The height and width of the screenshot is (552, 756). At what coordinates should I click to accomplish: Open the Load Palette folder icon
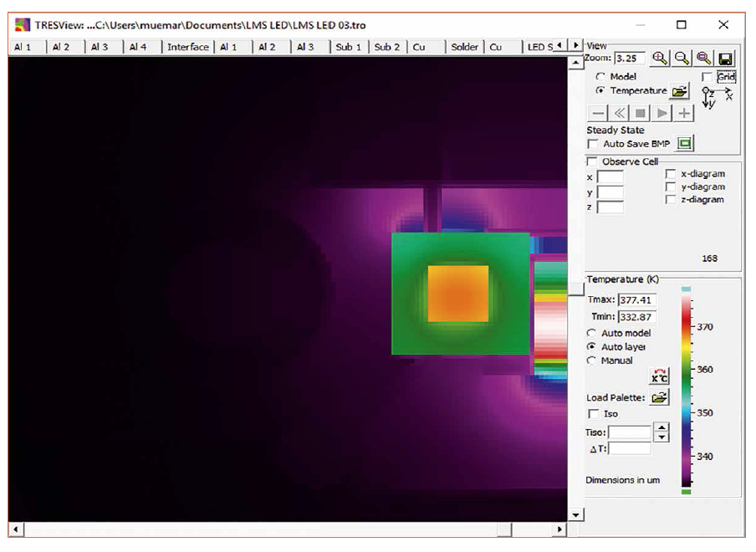pos(659,398)
